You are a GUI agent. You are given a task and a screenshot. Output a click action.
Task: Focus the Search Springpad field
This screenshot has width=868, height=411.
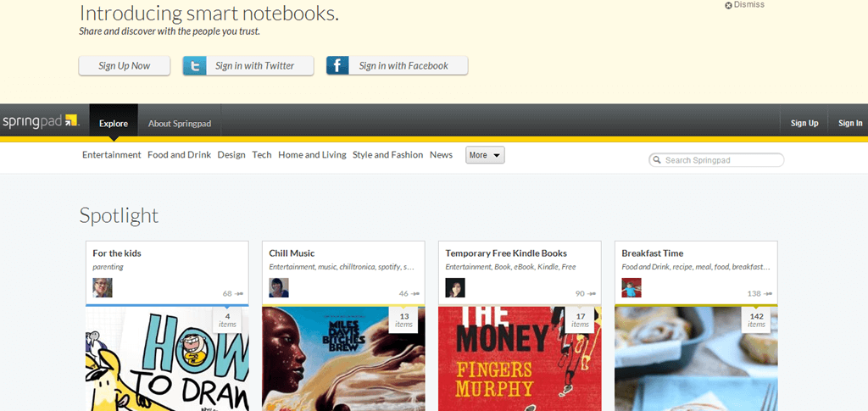[x=716, y=160]
